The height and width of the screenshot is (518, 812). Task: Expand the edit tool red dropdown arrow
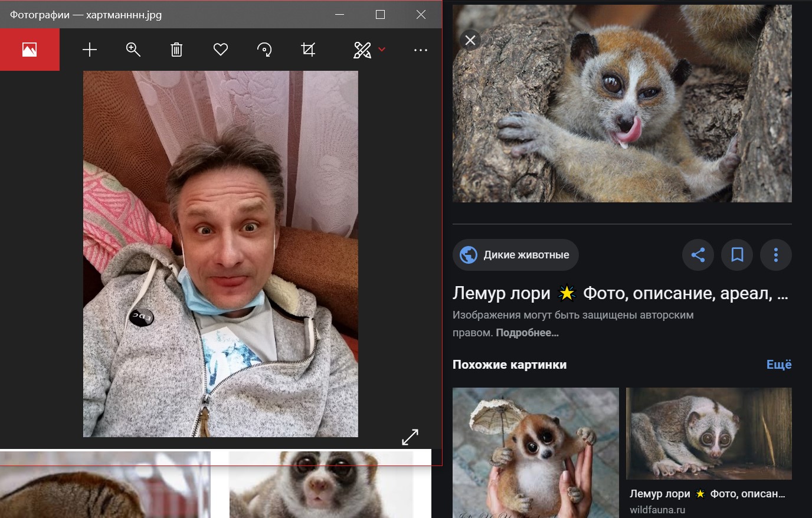point(382,50)
